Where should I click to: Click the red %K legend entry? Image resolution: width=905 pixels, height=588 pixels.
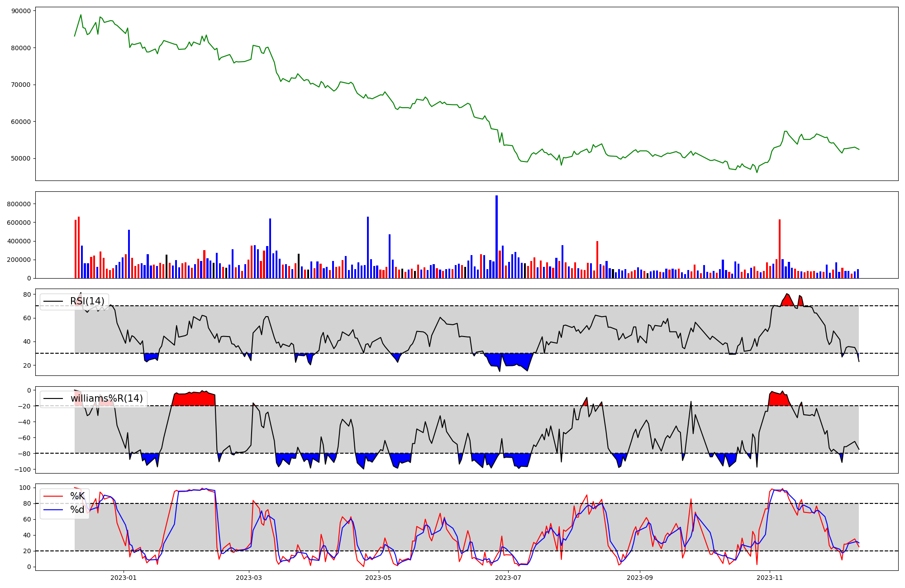pos(77,496)
